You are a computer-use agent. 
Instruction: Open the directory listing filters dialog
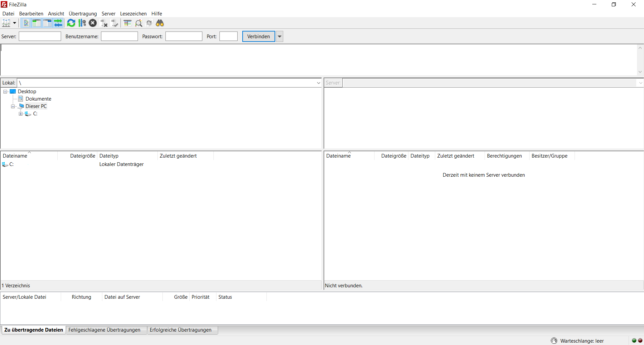click(x=128, y=23)
